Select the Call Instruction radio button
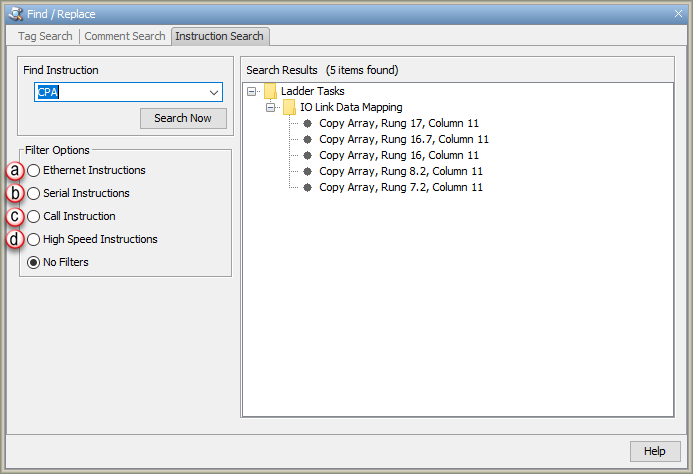Image resolution: width=693 pixels, height=474 pixels. point(34,217)
